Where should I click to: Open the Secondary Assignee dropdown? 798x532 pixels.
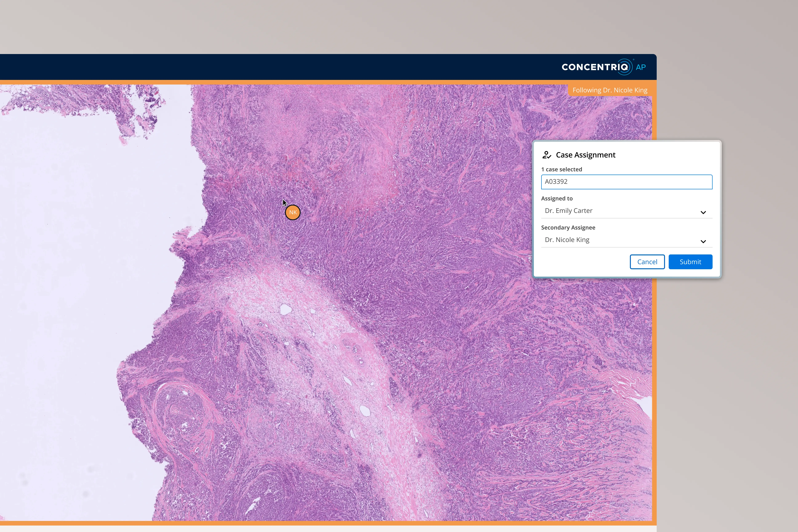pyautogui.click(x=626, y=240)
